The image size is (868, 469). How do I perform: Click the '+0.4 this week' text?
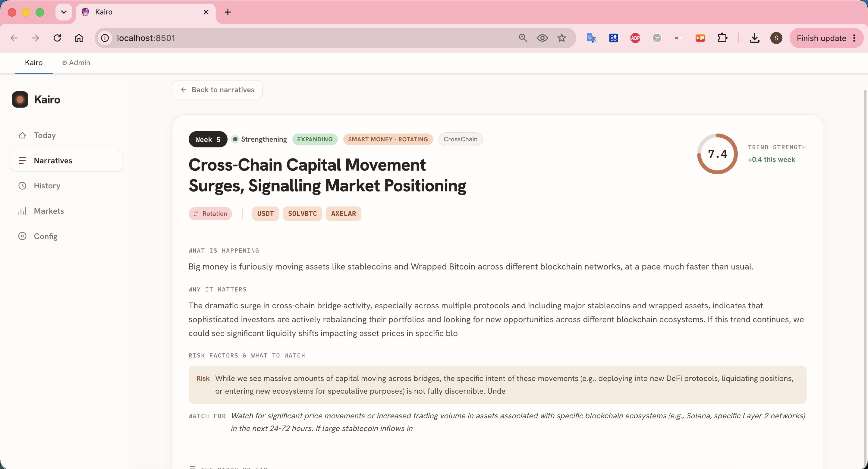click(x=772, y=159)
